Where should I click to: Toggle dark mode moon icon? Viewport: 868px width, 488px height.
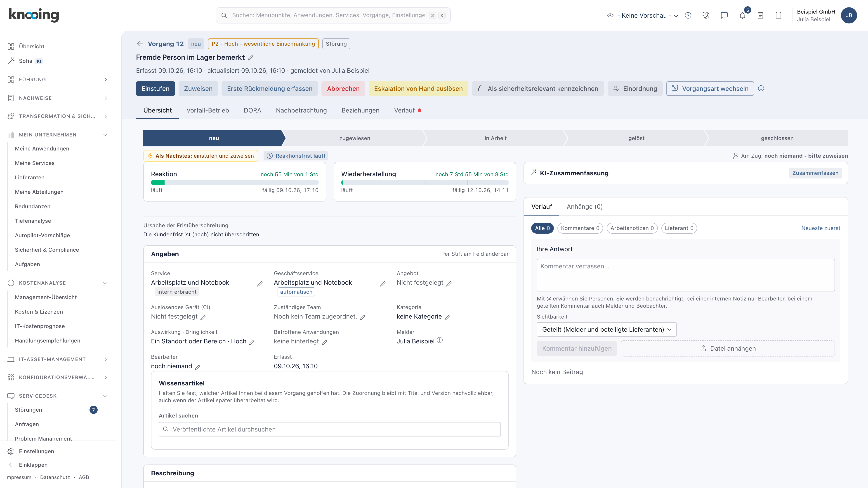(x=706, y=15)
